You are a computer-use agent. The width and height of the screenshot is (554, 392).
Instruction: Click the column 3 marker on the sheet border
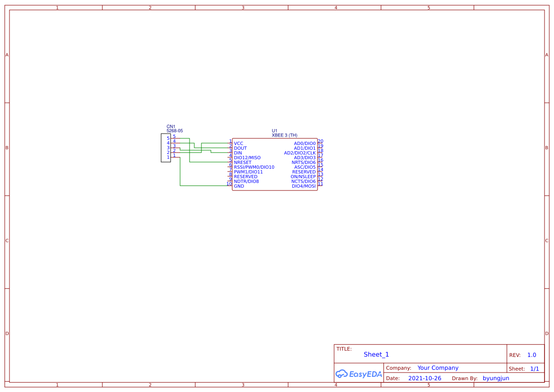pyautogui.click(x=242, y=7)
